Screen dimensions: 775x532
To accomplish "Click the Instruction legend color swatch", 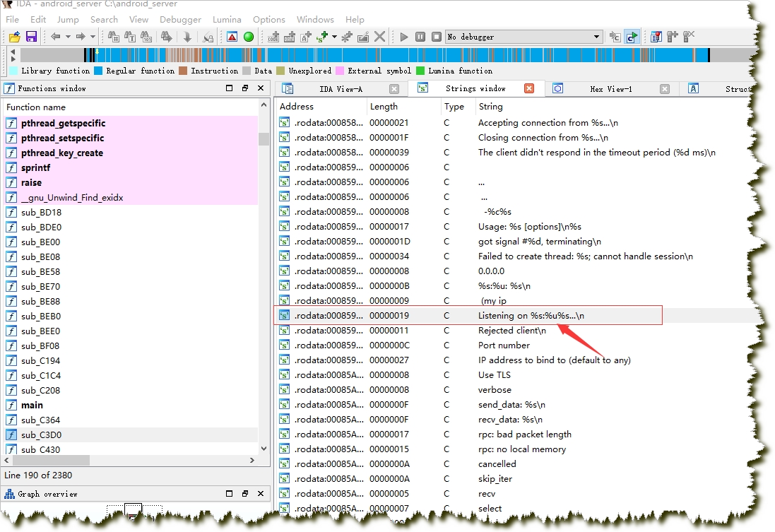I will tap(183, 71).
